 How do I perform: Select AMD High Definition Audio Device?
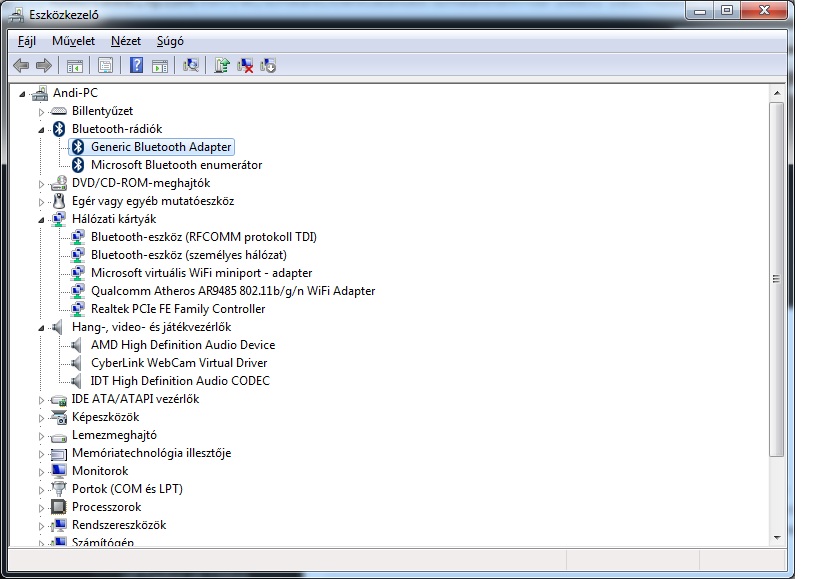(183, 345)
